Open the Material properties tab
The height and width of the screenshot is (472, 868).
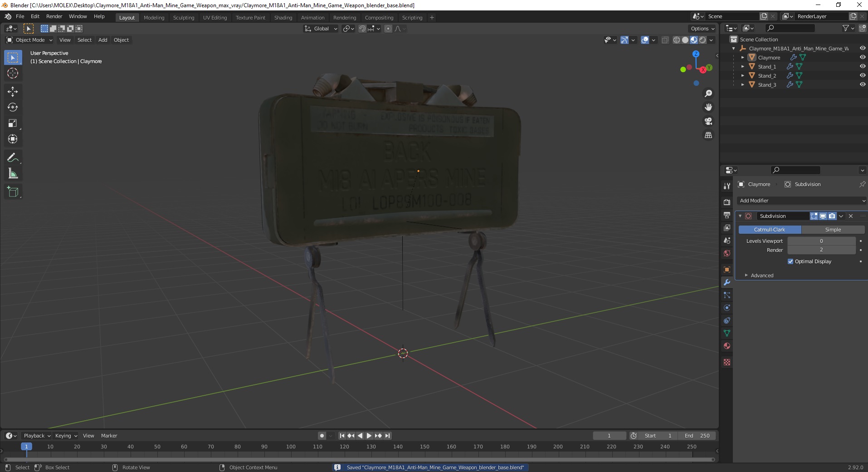click(727, 346)
